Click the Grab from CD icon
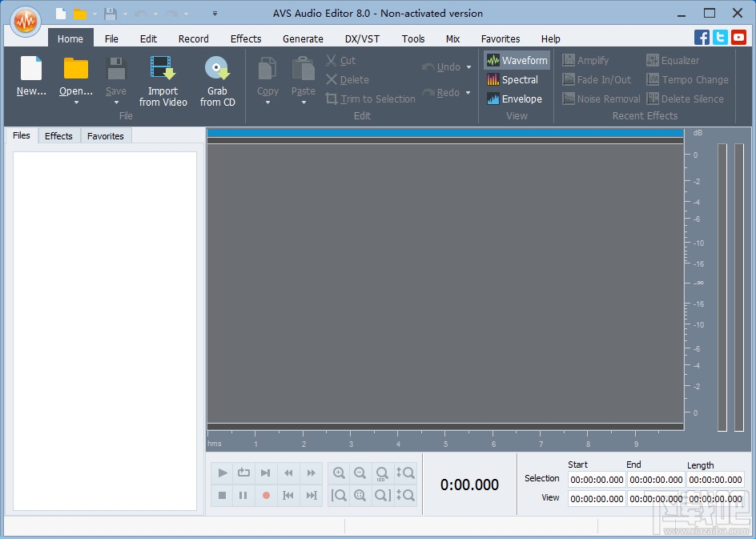Image resolution: width=756 pixels, height=539 pixels. click(217, 69)
